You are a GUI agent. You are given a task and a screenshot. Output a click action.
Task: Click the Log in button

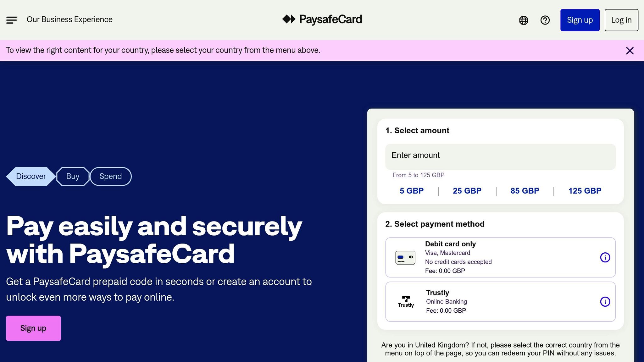click(621, 20)
